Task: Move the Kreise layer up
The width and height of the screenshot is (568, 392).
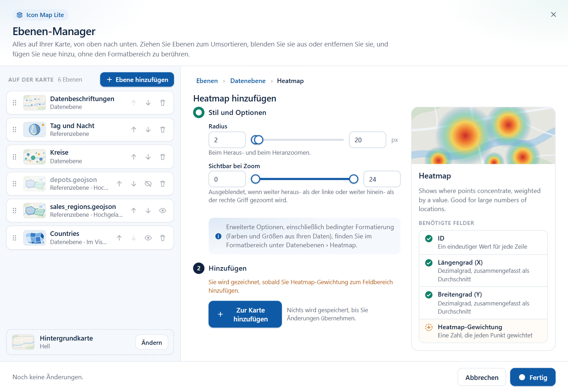Action: 133,157
